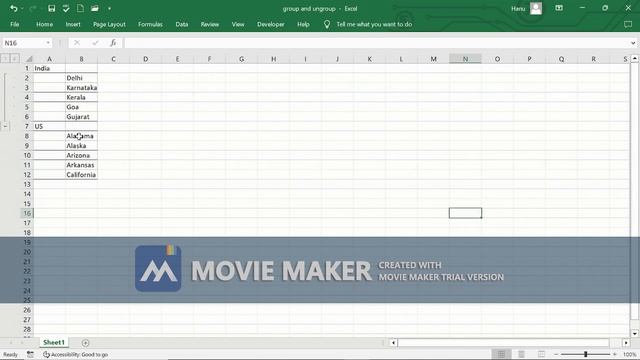Click the Name Box showing N16

(23, 43)
